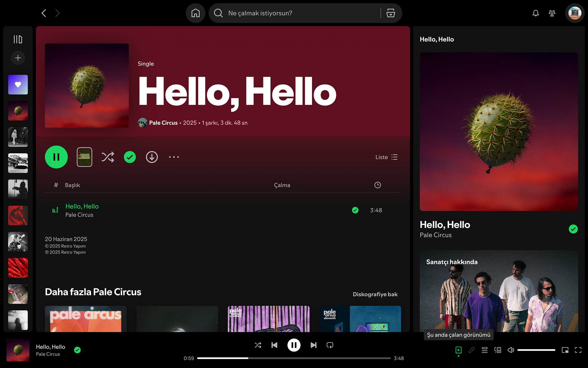Open the notifications bell
588x368 pixels.
click(x=535, y=13)
